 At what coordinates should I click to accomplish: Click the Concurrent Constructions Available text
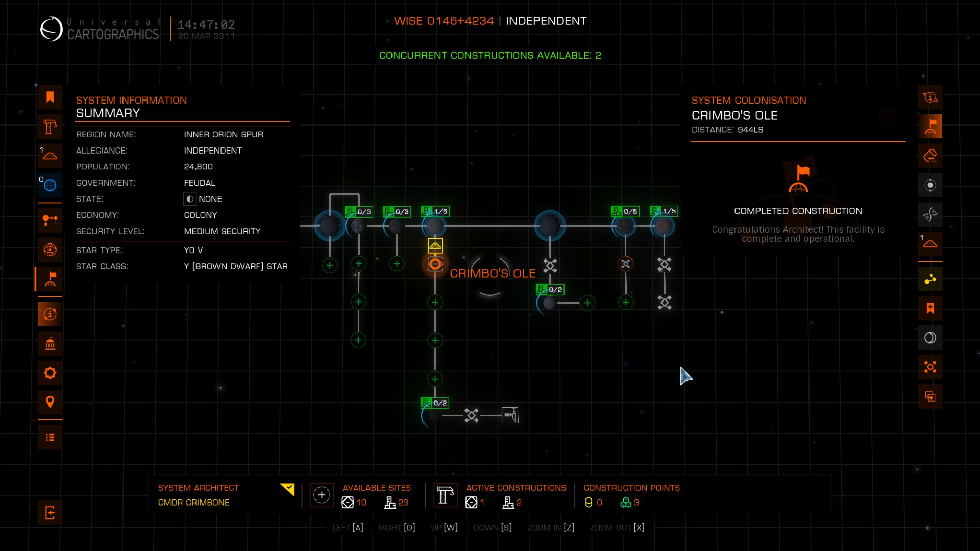coord(490,55)
